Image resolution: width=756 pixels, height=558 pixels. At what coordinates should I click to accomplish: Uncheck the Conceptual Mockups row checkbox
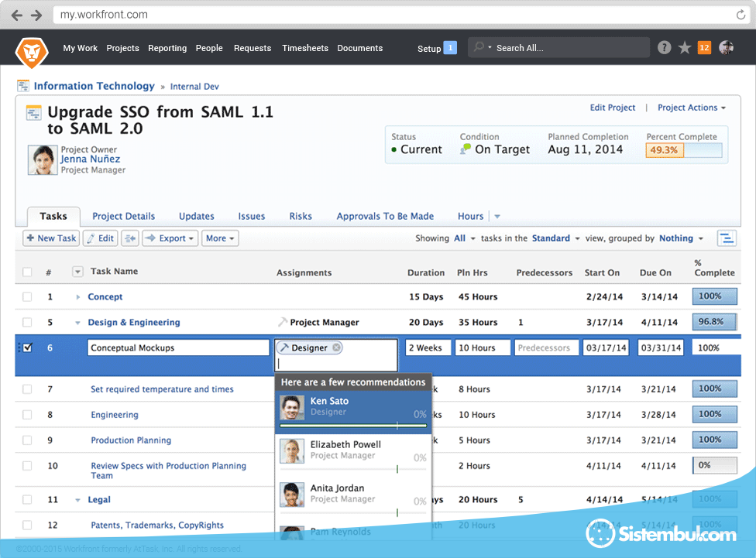coord(27,347)
